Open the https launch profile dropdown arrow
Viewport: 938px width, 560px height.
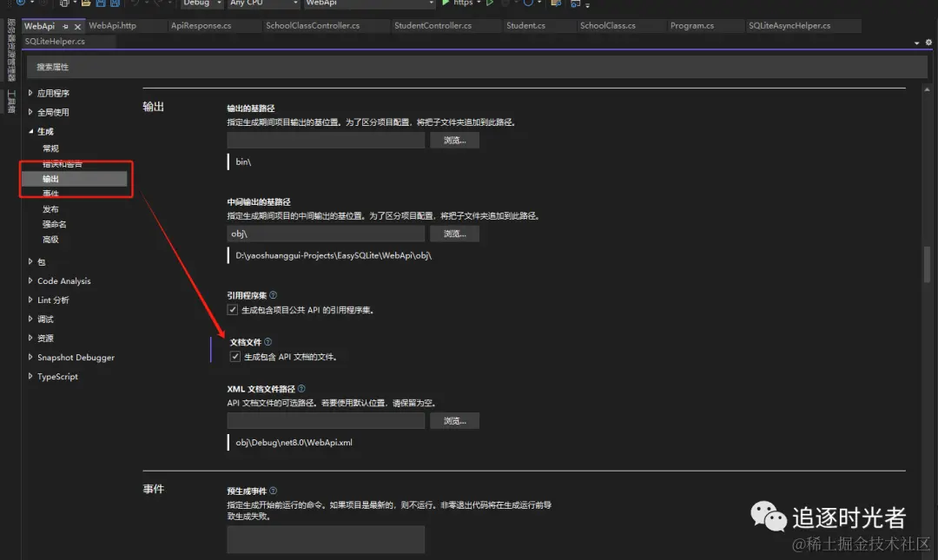pos(479,3)
